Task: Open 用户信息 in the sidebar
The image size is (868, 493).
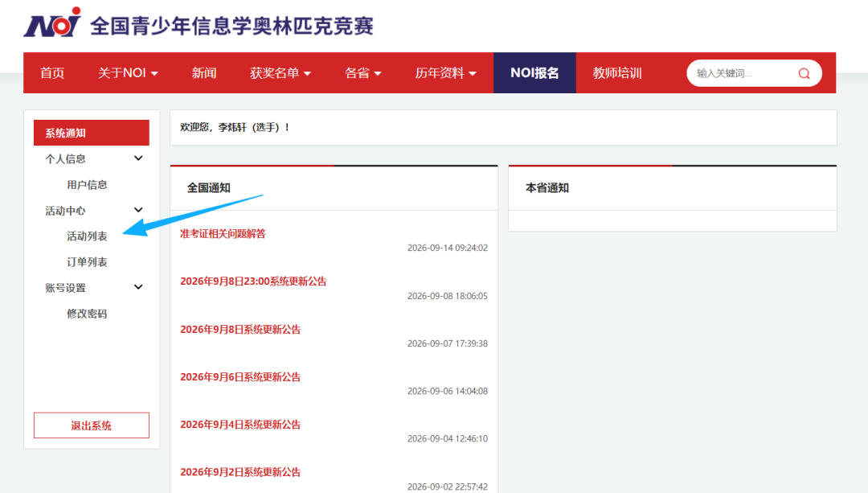Action: tap(87, 184)
